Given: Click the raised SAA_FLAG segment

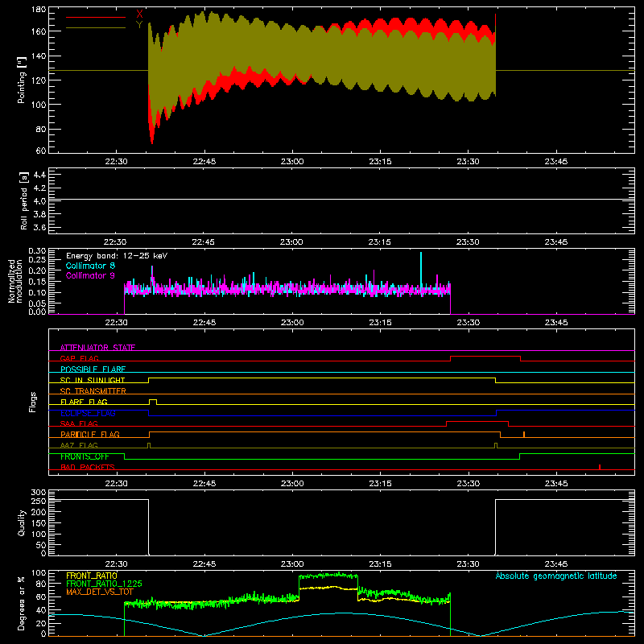Looking at the screenshot, I should 477,421.
